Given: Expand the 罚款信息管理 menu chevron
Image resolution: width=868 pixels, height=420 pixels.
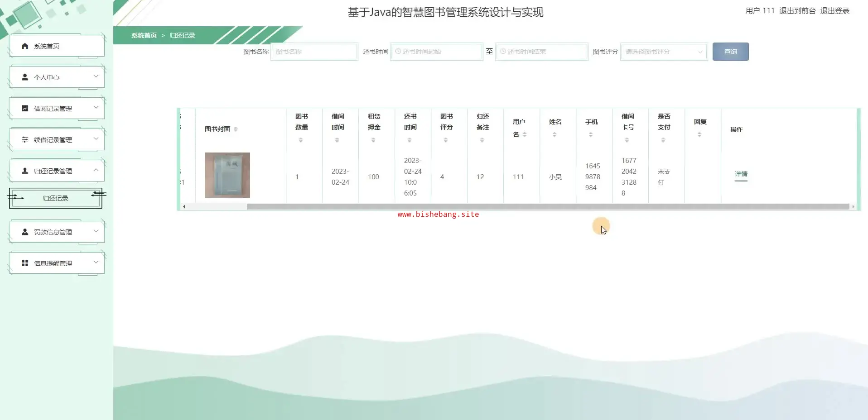Looking at the screenshot, I should pyautogui.click(x=96, y=231).
